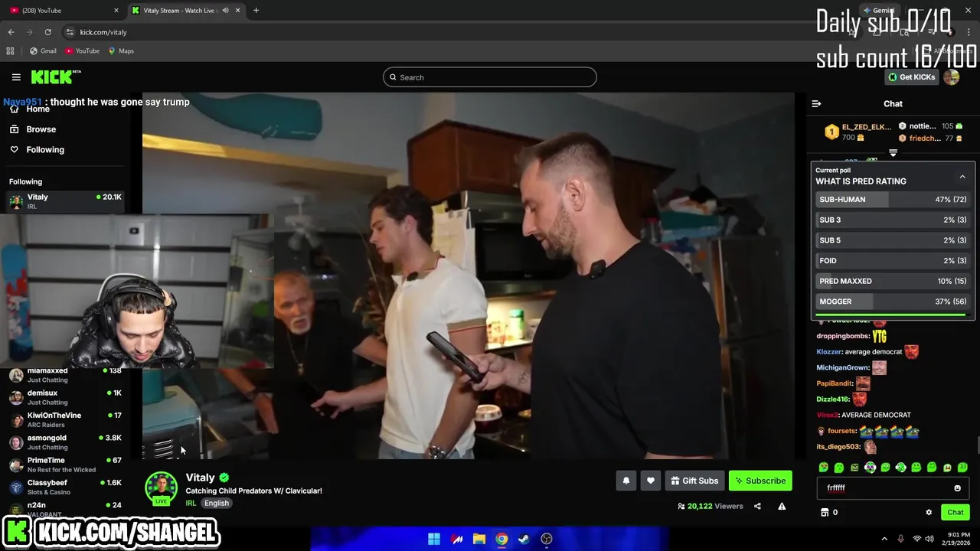Click the KICK logo
This screenshot has height=551, width=980.
click(55, 77)
